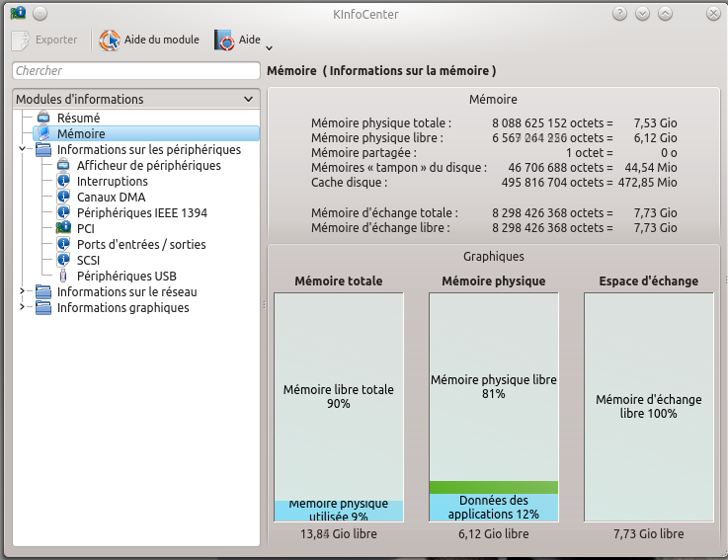Screen dimensions: 728x560
Task: Click the Informations graphiques folder icon
Action: point(43,307)
